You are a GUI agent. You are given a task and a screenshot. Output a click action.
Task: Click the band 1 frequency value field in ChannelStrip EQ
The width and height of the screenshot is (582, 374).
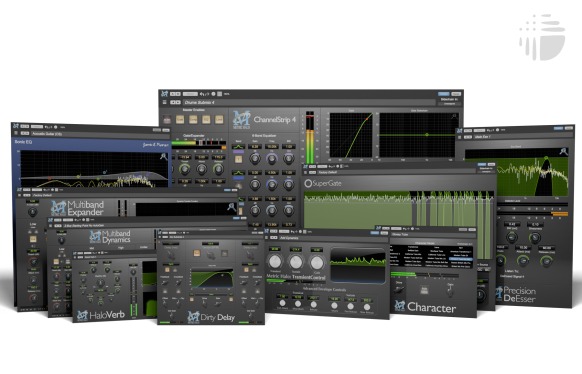click(x=272, y=147)
